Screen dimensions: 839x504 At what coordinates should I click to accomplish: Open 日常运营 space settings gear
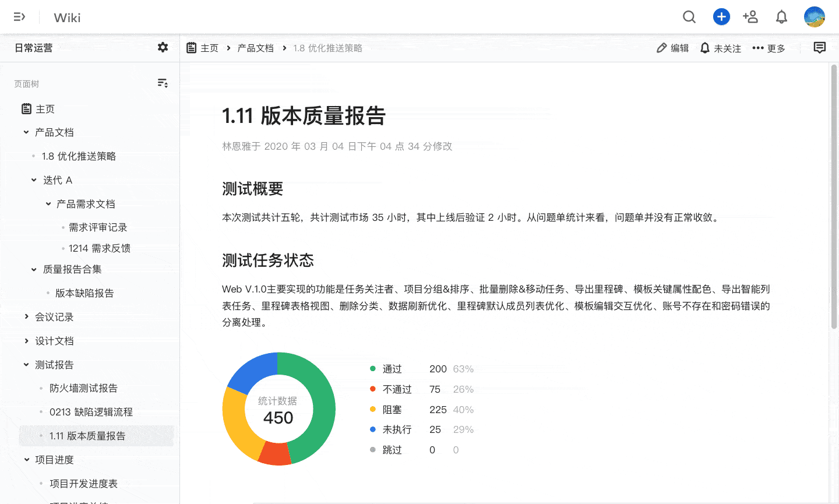click(x=163, y=48)
